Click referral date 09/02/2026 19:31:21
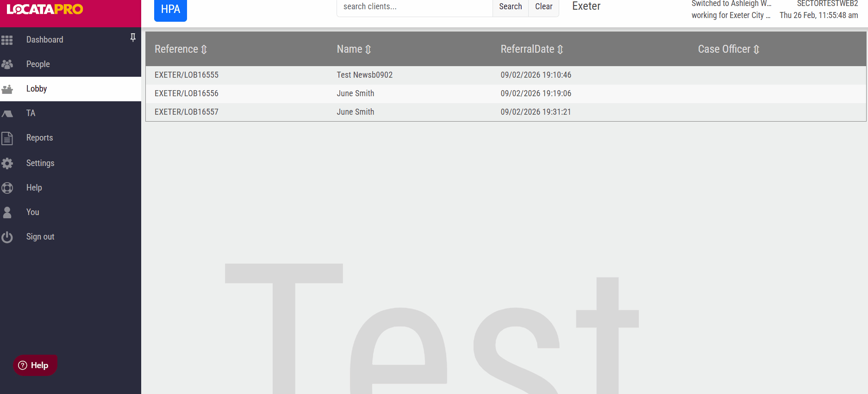 tap(536, 112)
